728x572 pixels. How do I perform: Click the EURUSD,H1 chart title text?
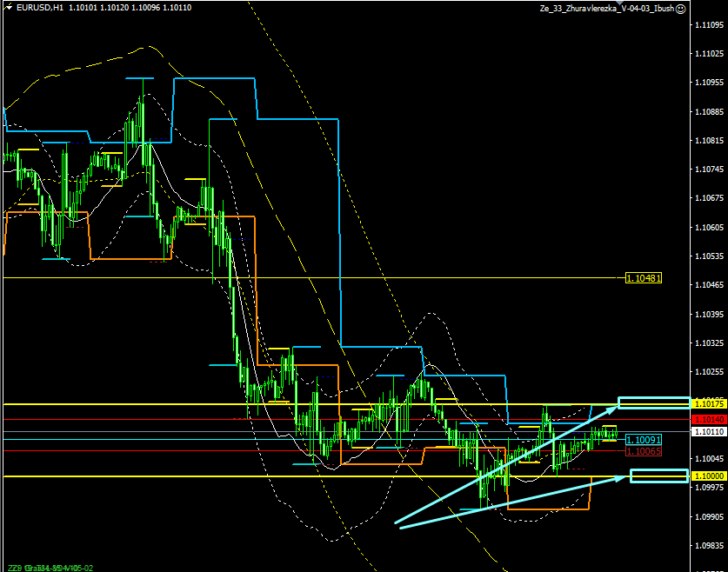(40, 8)
